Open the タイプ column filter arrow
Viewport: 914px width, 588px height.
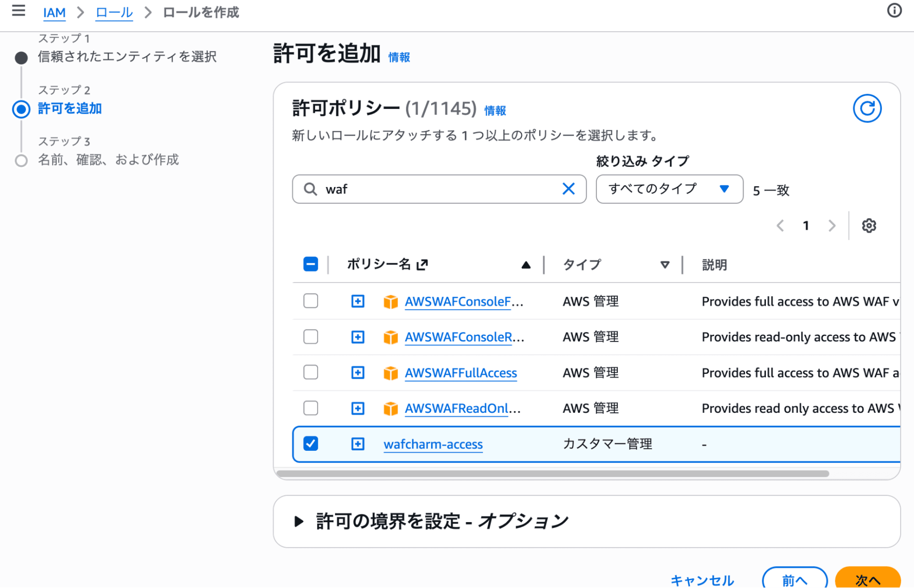tap(665, 265)
